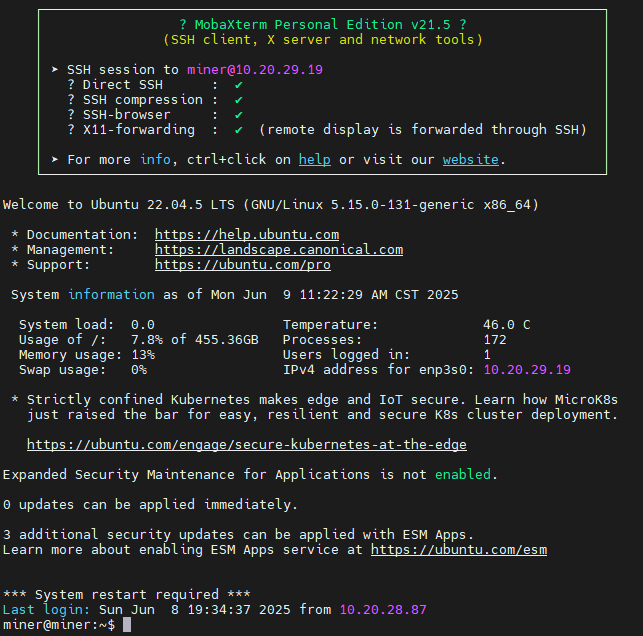This screenshot has width=643, height=636.
Task: Click the Direct SSH checkmark
Action: click(x=238, y=85)
